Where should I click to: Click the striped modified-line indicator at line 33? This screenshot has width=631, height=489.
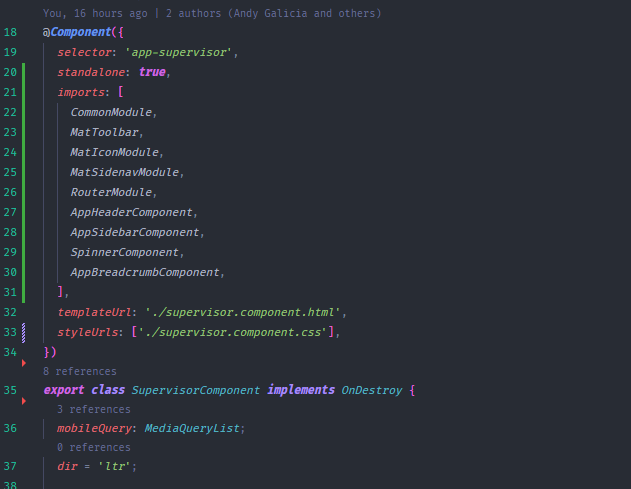23,332
